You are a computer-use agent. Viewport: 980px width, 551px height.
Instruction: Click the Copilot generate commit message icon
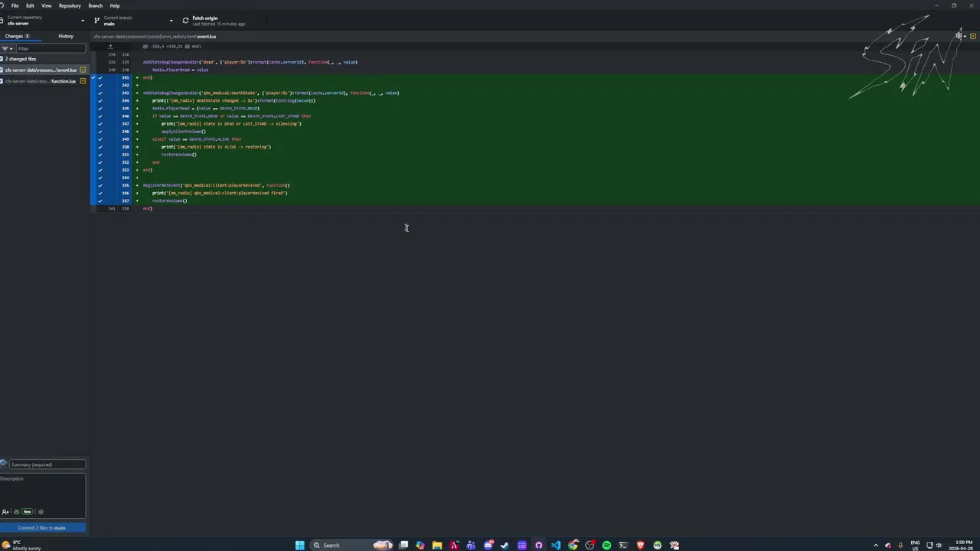tap(16, 512)
